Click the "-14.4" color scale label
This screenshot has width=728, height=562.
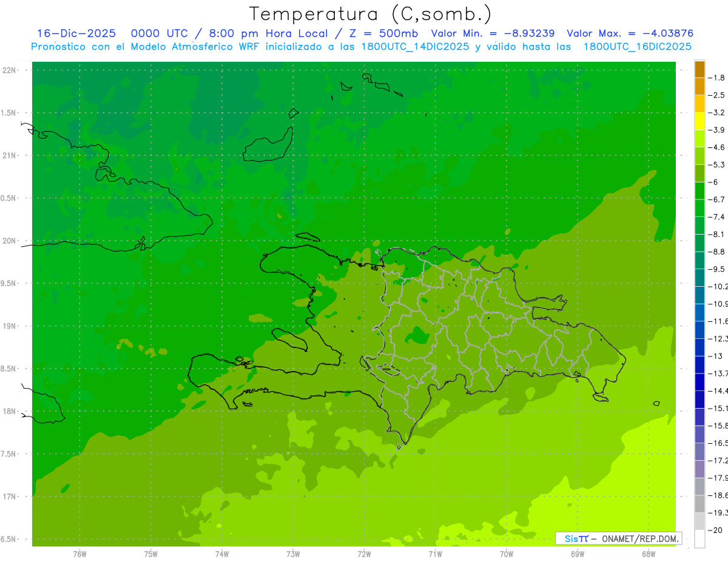pyautogui.click(x=718, y=391)
